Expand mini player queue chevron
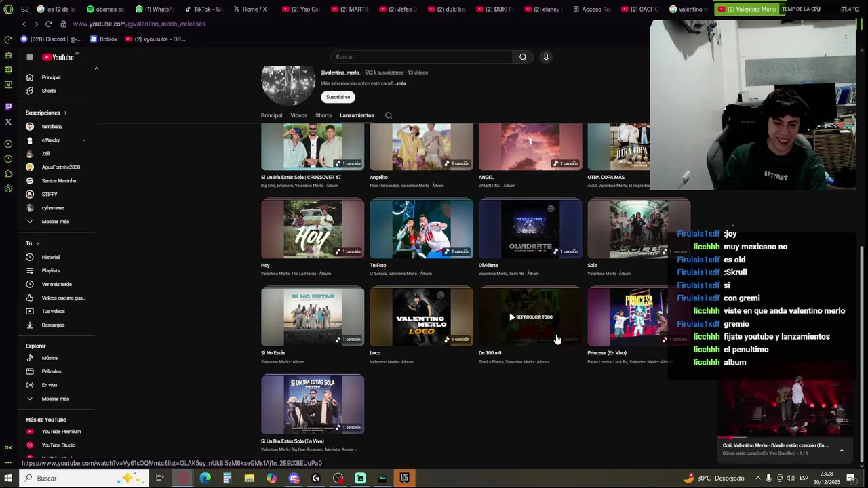The image size is (868, 488). pyautogui.click(x=842, y=450)
